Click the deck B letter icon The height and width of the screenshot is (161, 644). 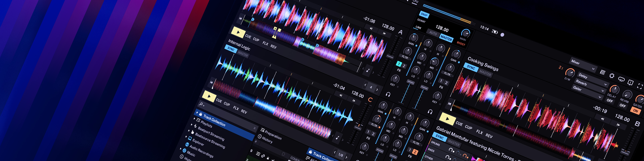(x=637, y=124)
